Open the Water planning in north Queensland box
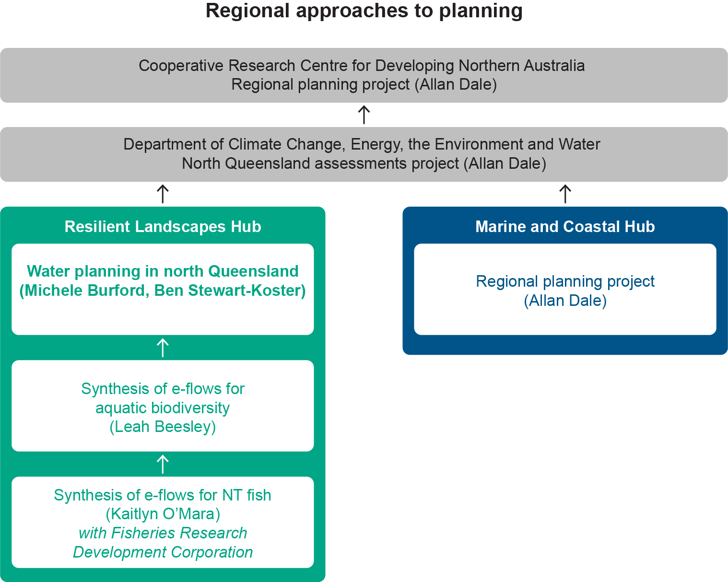This screenshot has width=728, height=582. (163, 288)
